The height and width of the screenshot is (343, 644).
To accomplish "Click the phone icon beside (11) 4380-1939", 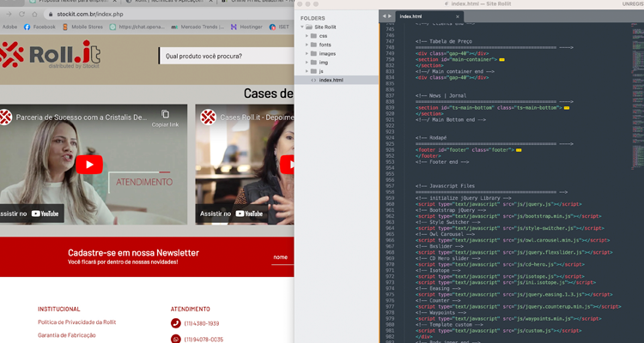I will (176, 323).
